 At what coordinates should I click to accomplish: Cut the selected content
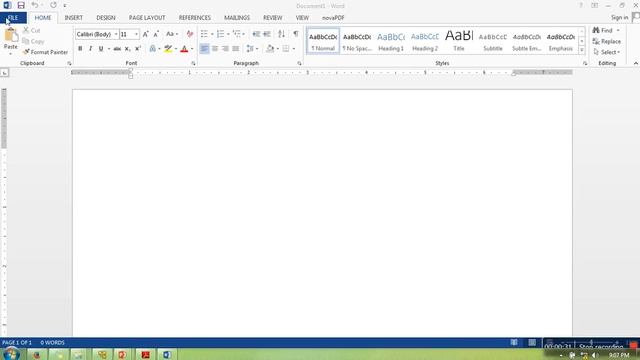click(x=31, y=30)
